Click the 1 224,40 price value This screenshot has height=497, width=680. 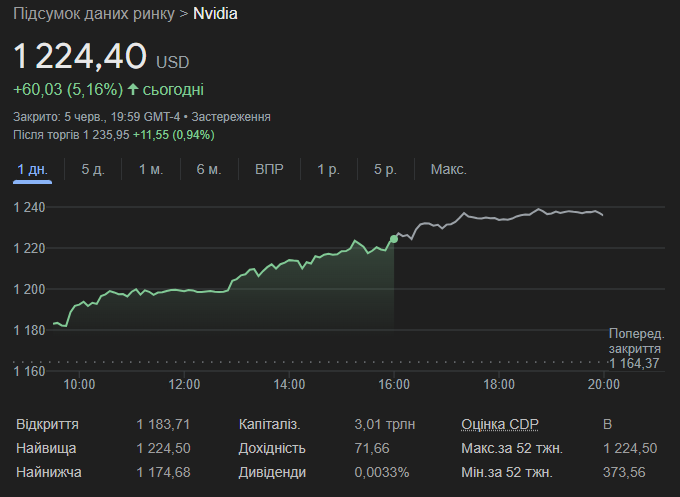[x=80, y=55]
